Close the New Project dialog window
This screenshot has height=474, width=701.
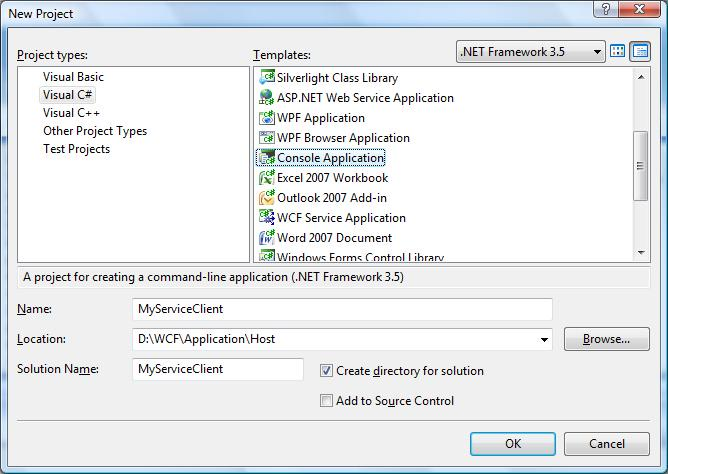tap(640, 8)
